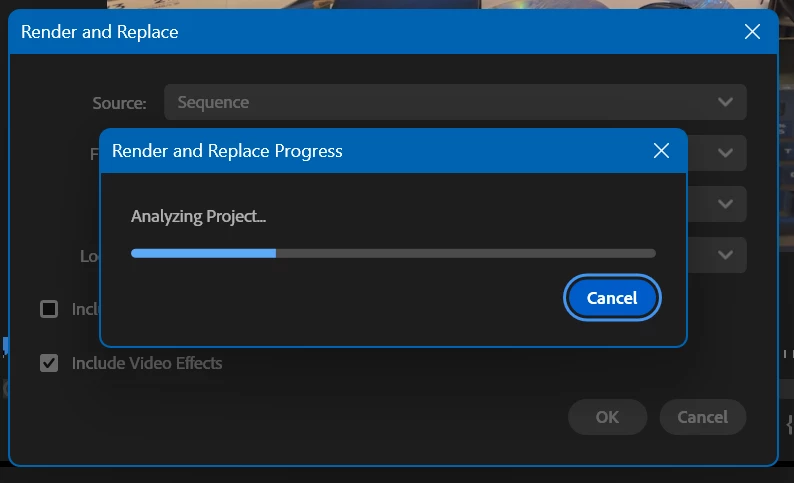Tick the unchecked checkbox above Include Video Effects
Viewport: 794px width, 483px height.
[x=49, y=309]
